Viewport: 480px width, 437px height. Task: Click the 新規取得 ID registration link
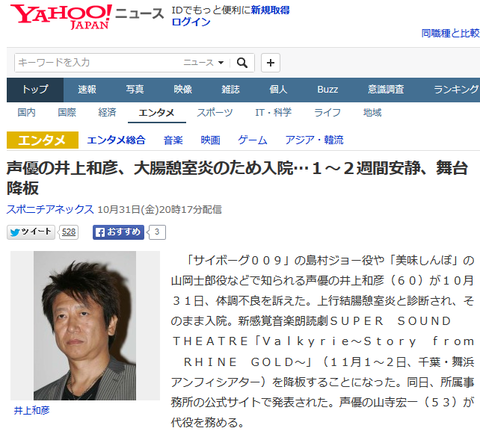point(270,10)
